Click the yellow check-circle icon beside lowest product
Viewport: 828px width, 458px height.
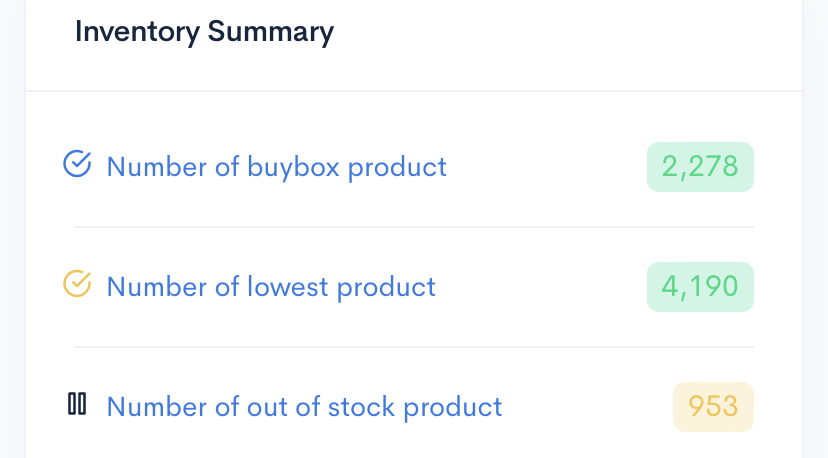tap(77, 284)
